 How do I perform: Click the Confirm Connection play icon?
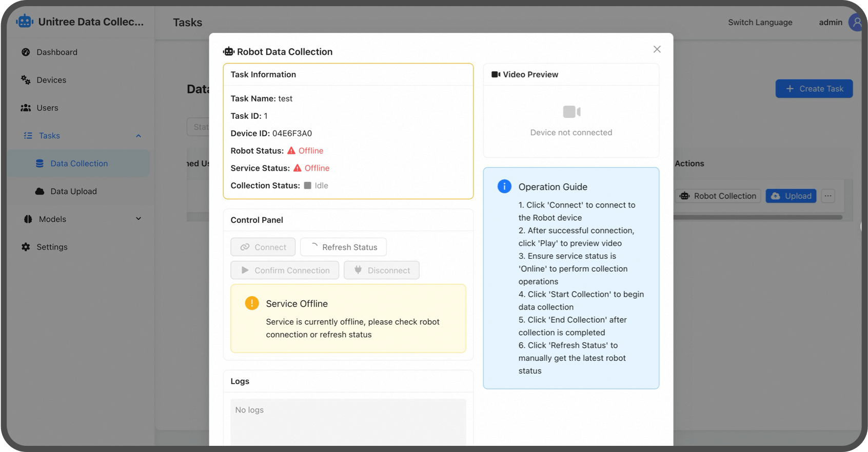click(245, 270)
